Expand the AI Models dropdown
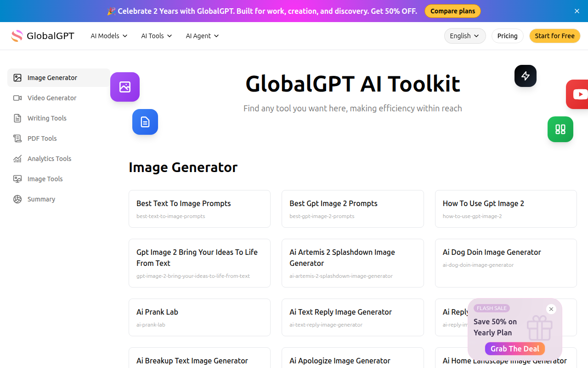588x368 pixels. [109, 36]
